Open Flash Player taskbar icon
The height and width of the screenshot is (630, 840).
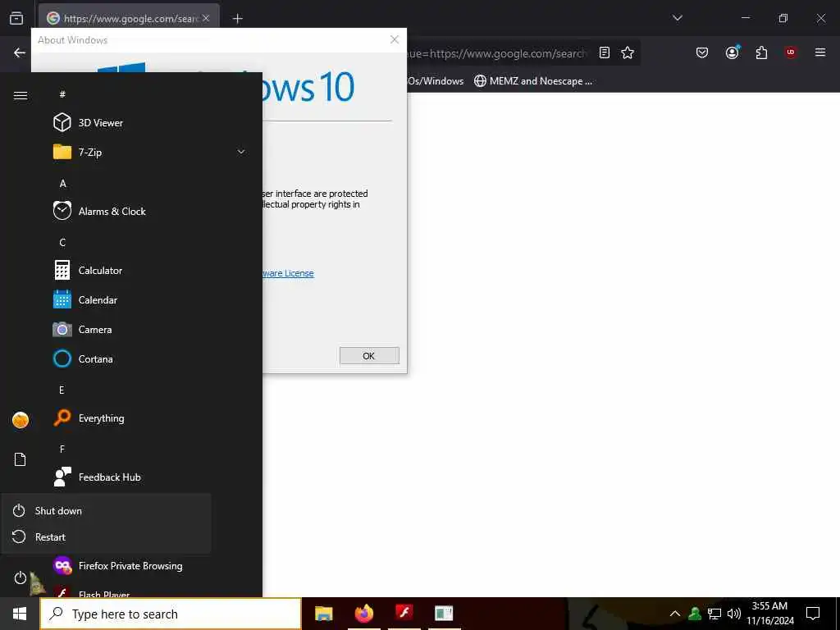[x=404, y=614]
